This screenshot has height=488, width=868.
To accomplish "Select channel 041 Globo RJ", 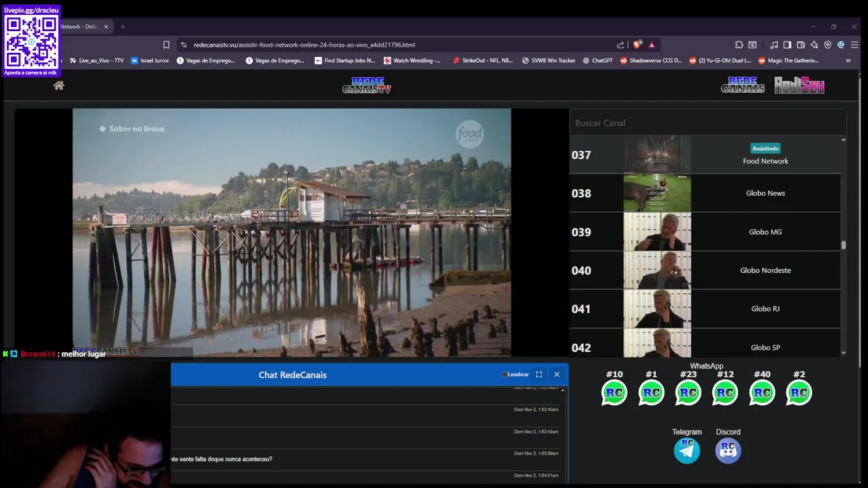I will (x=705, y=309).
